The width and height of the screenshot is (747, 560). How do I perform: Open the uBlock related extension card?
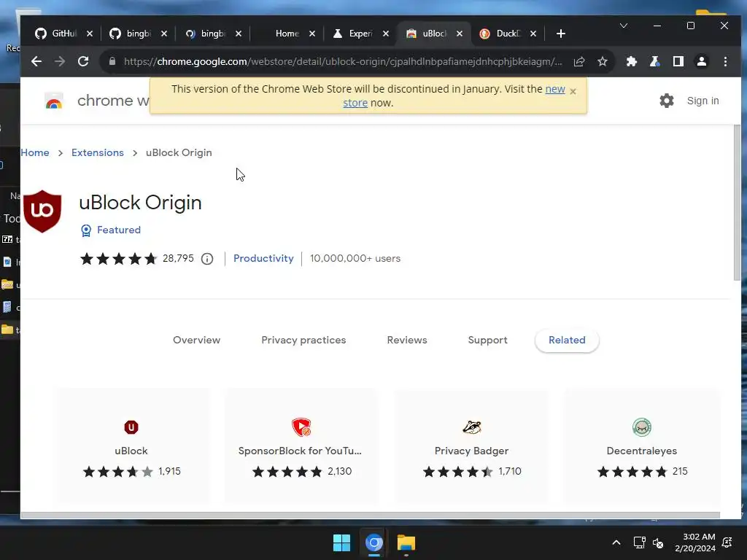pyautogui.click(x=133, y=446)
